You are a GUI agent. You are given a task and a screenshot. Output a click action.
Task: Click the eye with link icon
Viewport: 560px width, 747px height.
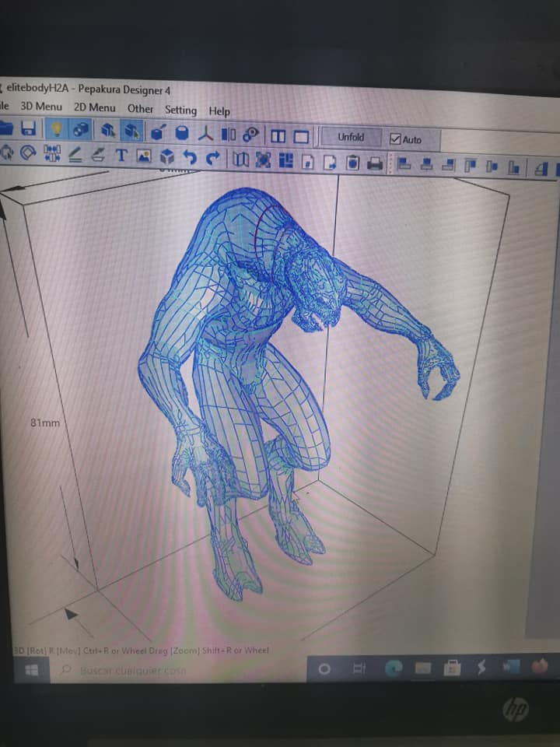pyautogui.click(x=250, y=135)
